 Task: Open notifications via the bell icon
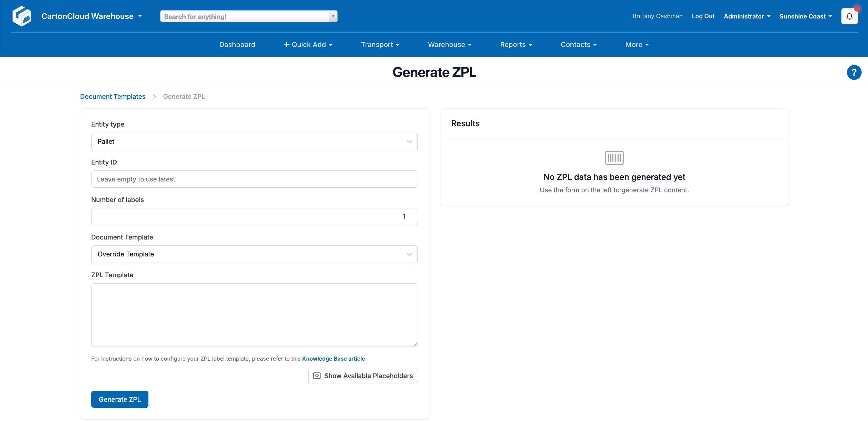point(850,16)
